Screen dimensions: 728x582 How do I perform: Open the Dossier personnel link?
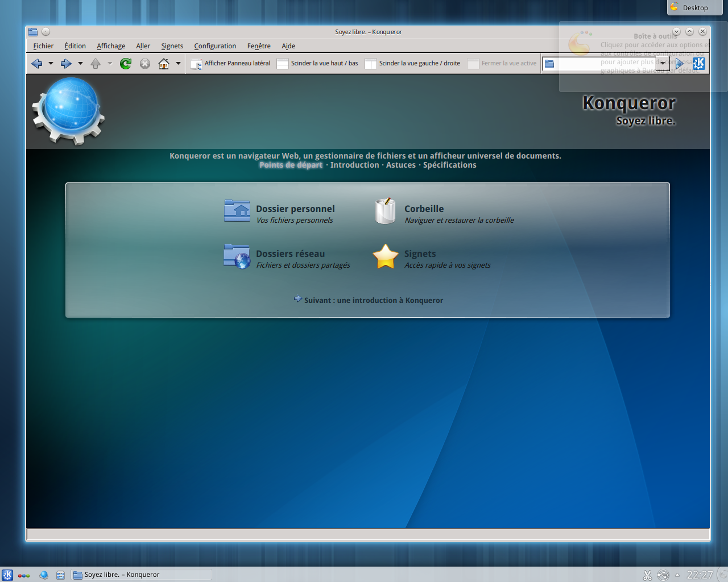[x=295, y=209]
